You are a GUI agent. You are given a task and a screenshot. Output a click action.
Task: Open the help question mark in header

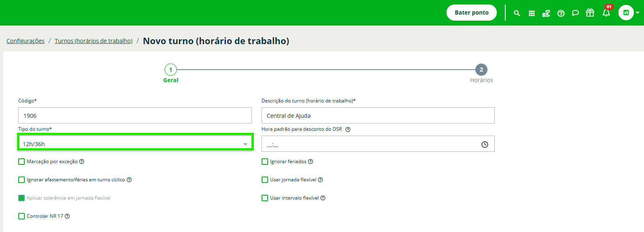pos(561,13)
